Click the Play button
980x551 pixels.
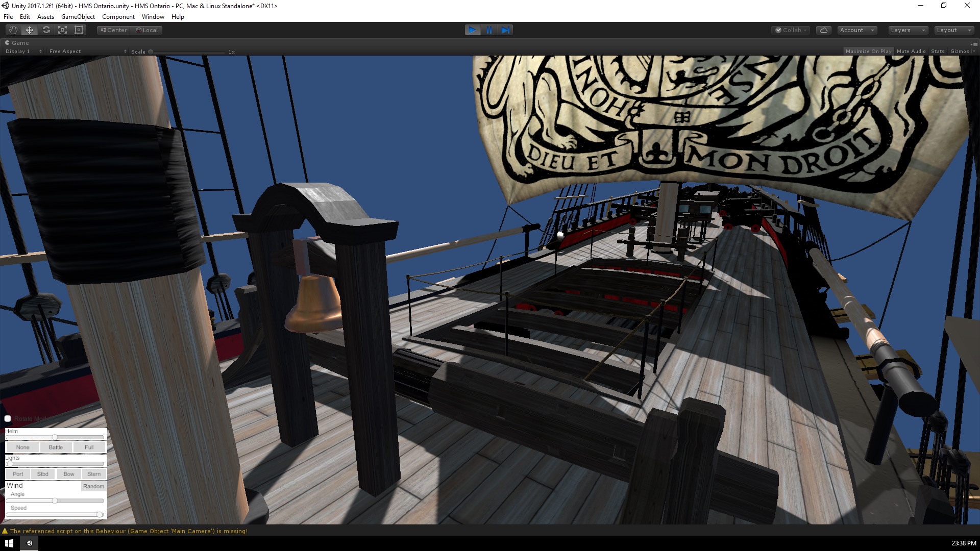(x=473, y=30)
